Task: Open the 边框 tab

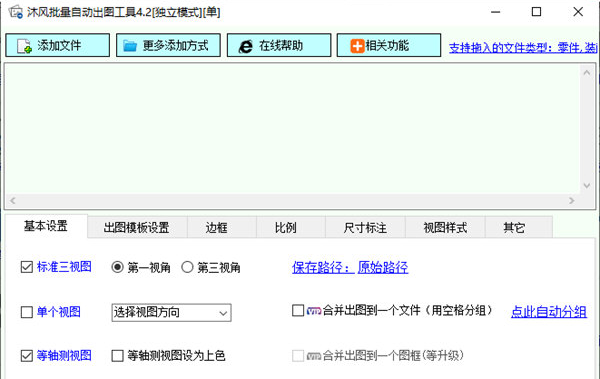Action: pos(222,227)
